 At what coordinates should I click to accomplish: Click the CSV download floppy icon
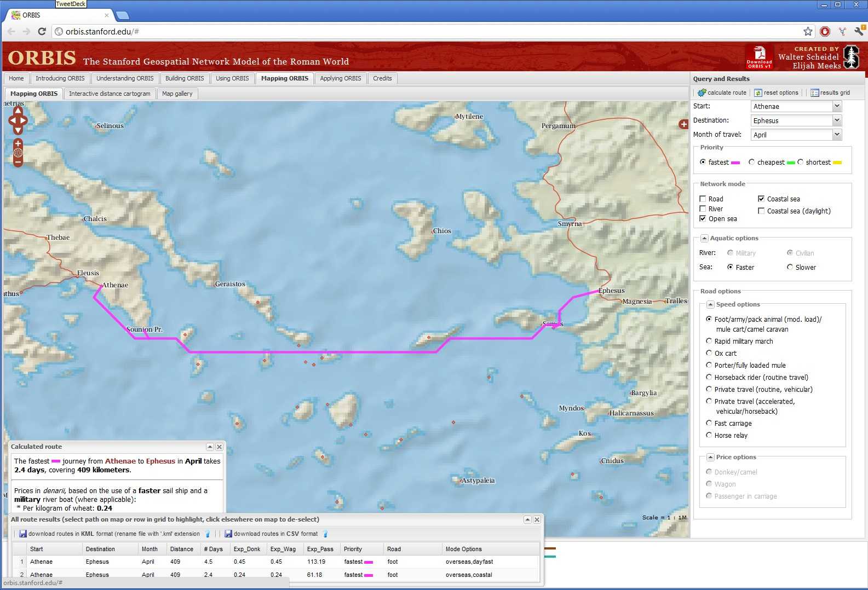[228, 534]
